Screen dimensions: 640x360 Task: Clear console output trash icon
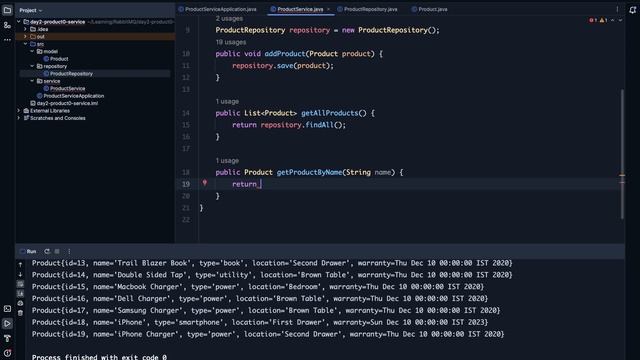click(20, 313)
